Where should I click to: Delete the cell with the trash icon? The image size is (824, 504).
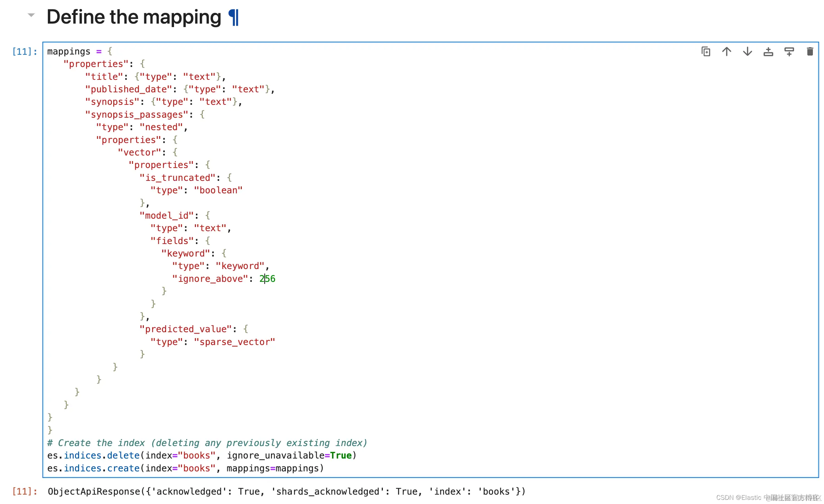point(810,52)
